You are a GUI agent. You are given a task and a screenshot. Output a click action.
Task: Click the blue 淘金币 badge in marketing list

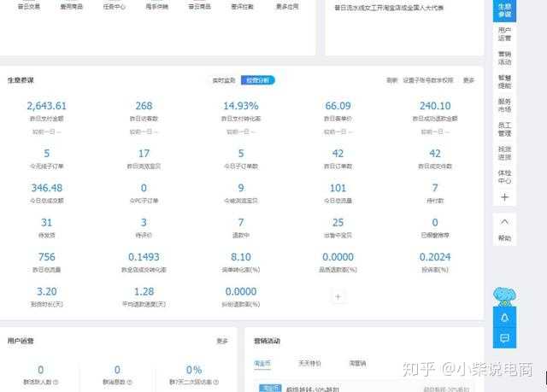click(x=270, y=389)
